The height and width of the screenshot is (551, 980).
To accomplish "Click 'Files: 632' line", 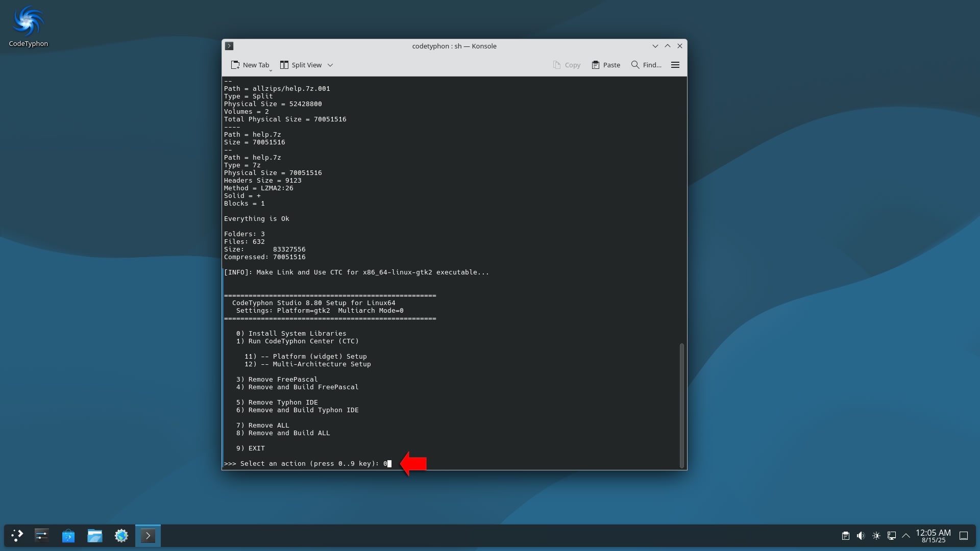I will 244,242.
